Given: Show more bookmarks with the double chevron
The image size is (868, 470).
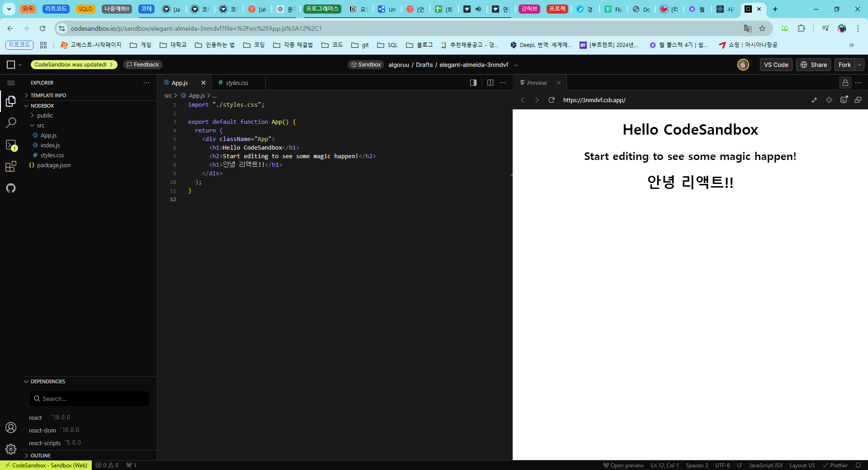Looking at the screenshot, I should click(x=852, y=45).
